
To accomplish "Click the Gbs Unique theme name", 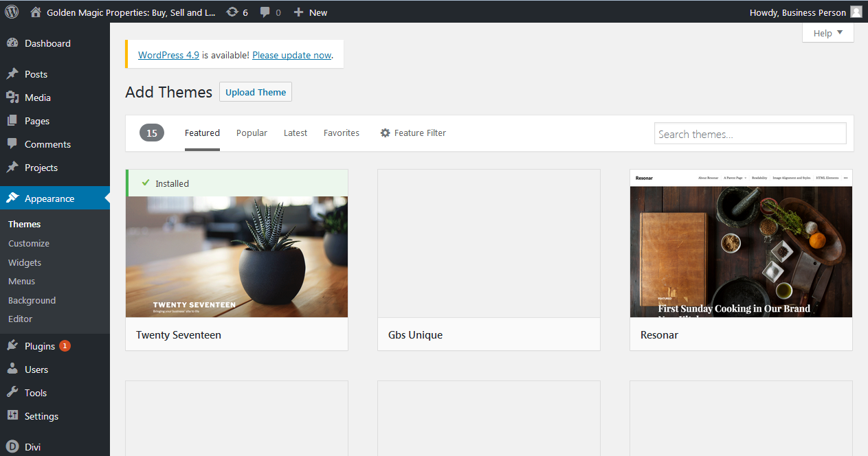I will point(415,335).
